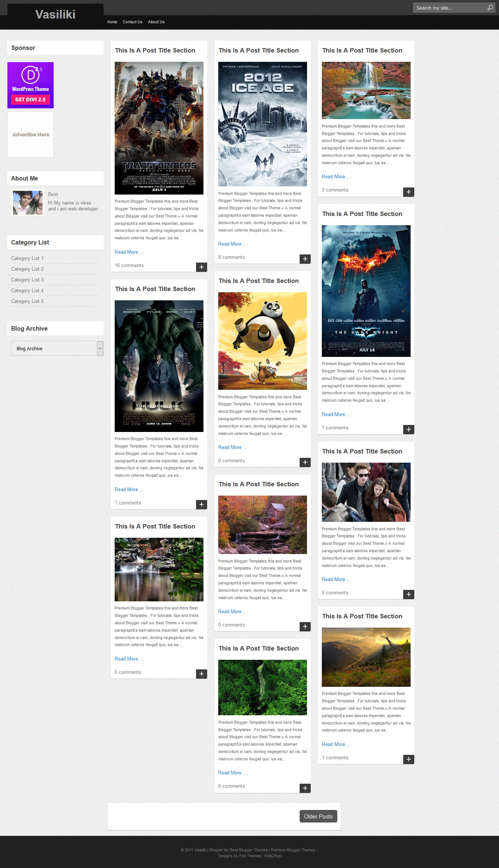The image size is (499, 868).
Task: Select Category List 4
Action: (x=27, y=290)
